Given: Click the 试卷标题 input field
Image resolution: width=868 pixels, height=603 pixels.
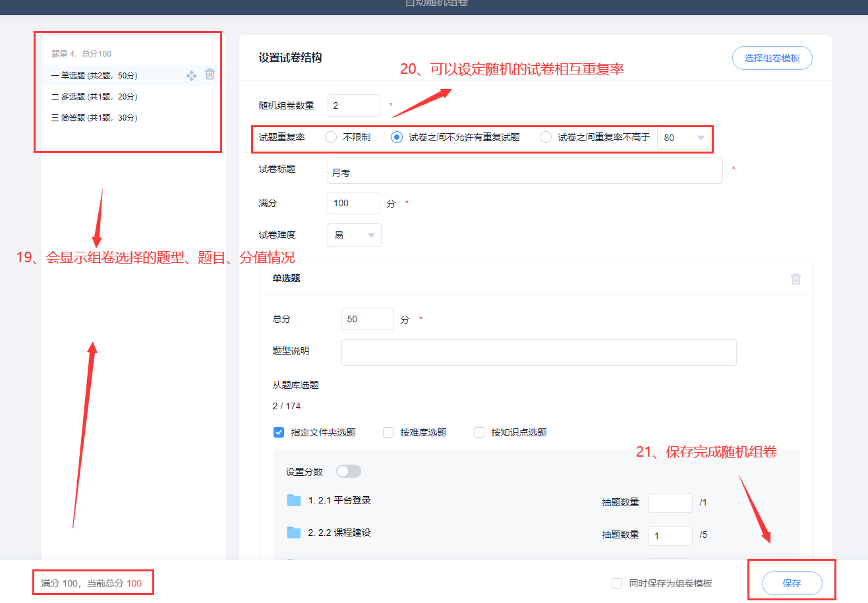Looking at the screenshot, I should click(x=525, y=171).
